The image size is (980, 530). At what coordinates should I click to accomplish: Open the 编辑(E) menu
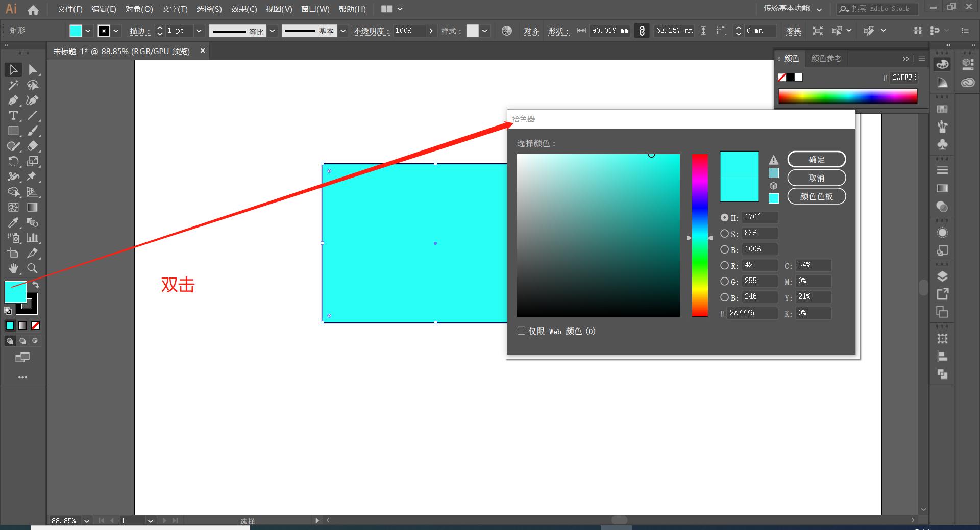pos(104,9)
